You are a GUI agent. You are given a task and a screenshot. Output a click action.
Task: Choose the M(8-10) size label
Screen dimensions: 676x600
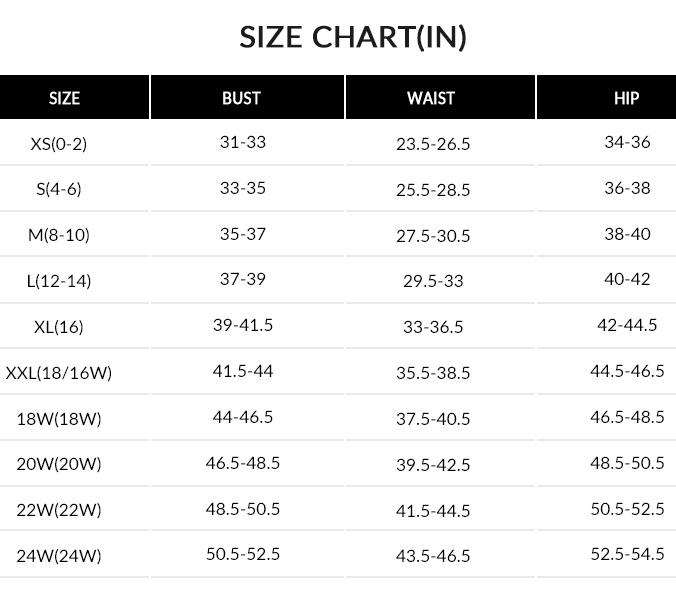click(x=59, y=235)
